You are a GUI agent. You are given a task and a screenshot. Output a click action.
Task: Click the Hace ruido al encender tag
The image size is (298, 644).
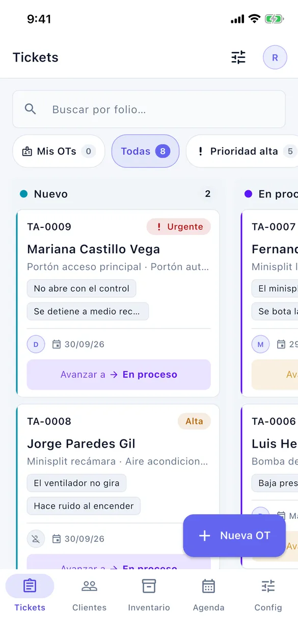84,506
